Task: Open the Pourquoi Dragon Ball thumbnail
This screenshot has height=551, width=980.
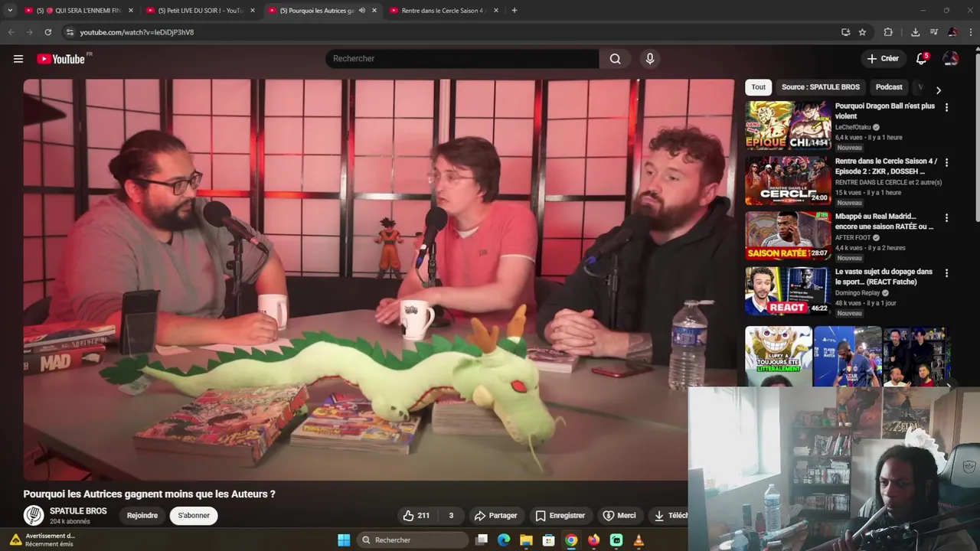Action: 788,125
